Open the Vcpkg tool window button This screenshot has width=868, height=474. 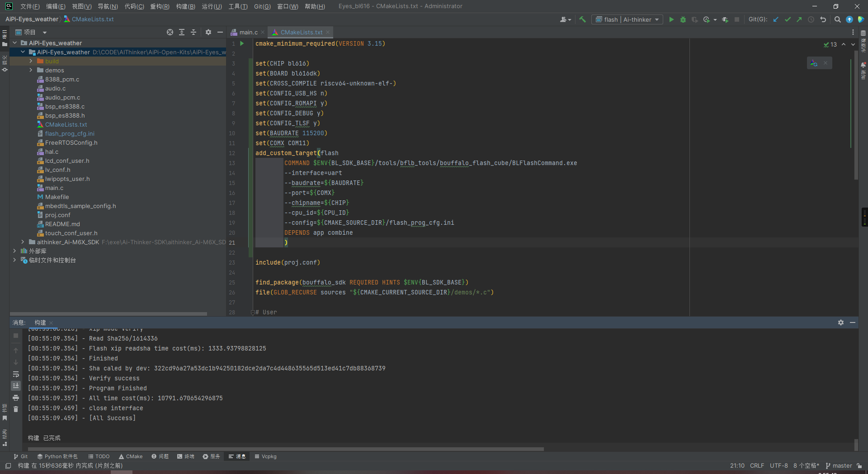pos(265,456)
